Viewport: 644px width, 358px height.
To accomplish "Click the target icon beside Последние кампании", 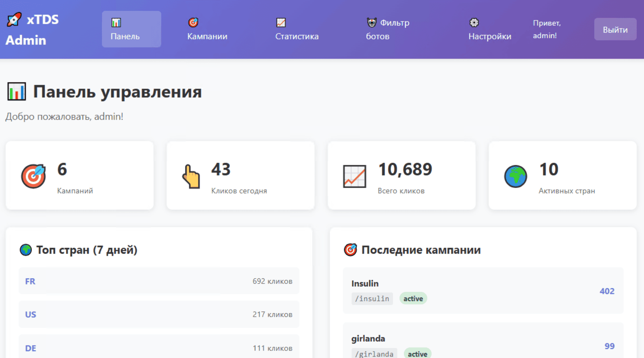I will [351, 250].
